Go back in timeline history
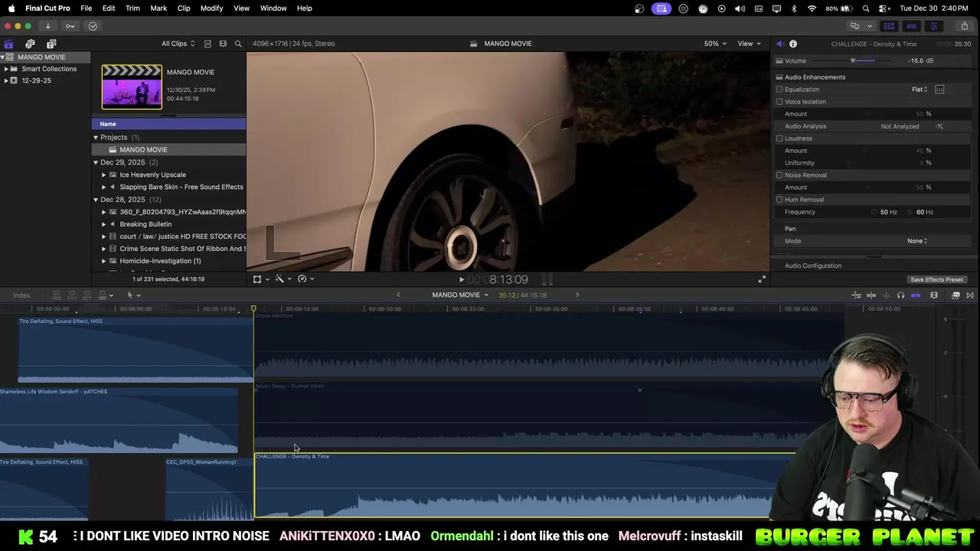Screen dimensions: 980x551 click(398, 295)
